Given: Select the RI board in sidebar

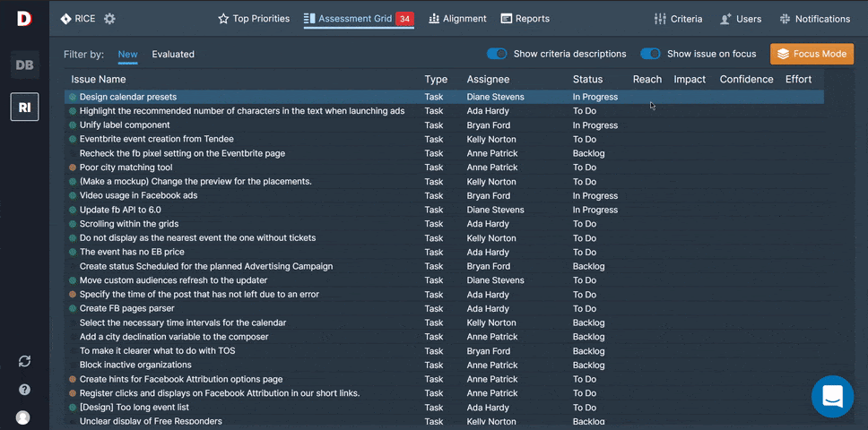Looking at the screenshot, I should [x=24, y=107].
